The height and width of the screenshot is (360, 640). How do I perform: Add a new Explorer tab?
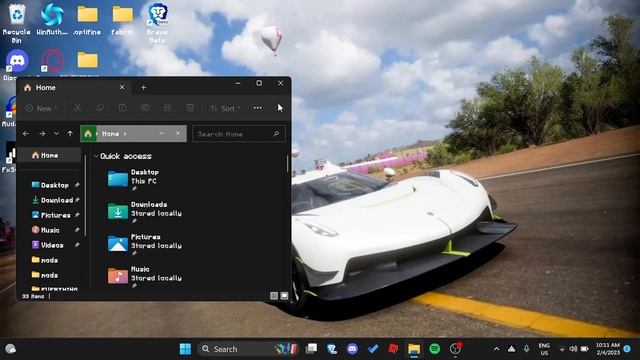point(143,87)
